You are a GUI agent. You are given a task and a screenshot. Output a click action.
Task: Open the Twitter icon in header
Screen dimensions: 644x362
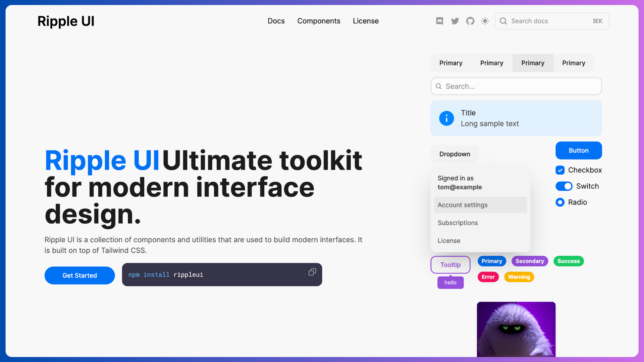click(x=455, y=21)
